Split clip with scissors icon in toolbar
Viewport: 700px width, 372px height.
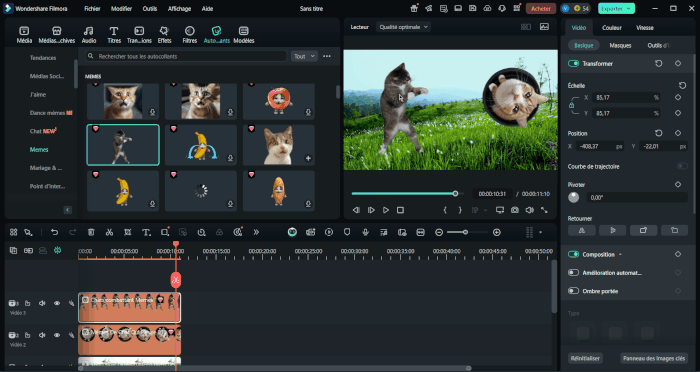pos(109,232)
